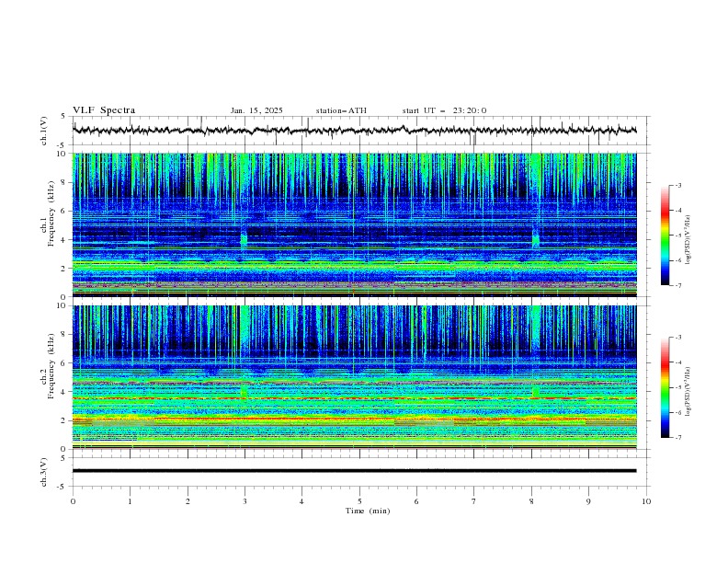Click the "Time (min)" axis label

tap(368, 511)
